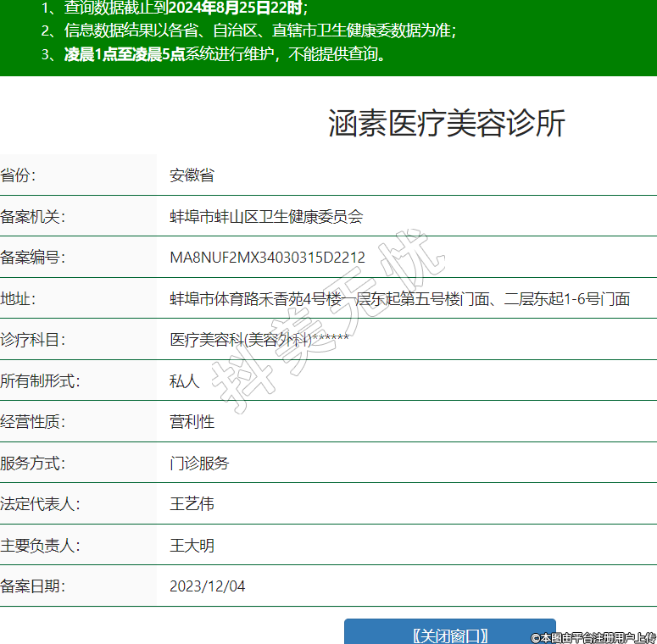Viewport: 657px width, 644px height.
Task: Click the maintenance notice 凌晨1点至凌晨5点
Action: click(x=125, y=54)
